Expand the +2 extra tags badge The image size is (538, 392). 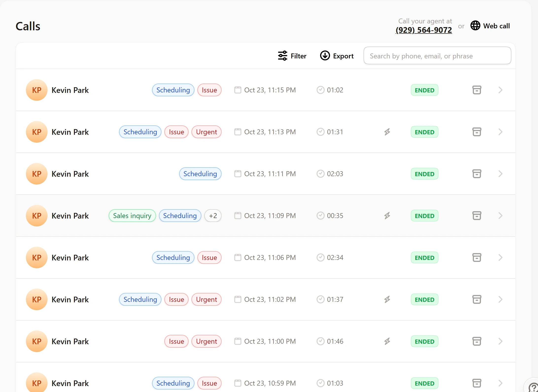pos(213,216)
